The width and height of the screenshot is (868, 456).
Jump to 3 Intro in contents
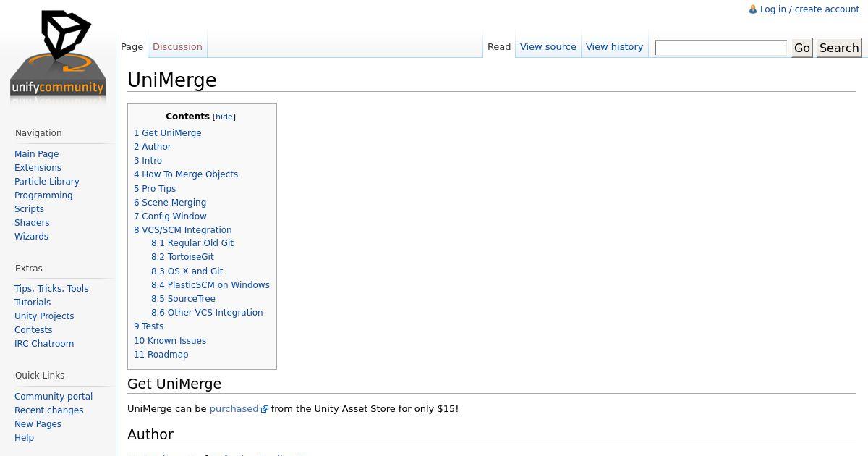(x=148, y=161)
